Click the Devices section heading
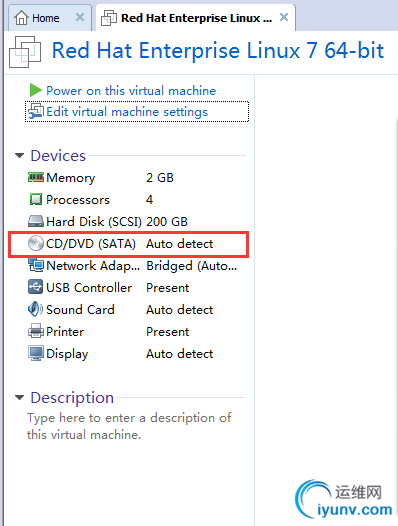Image resolution: width=398 pixels, height=526 pixels. click(58, 156)
